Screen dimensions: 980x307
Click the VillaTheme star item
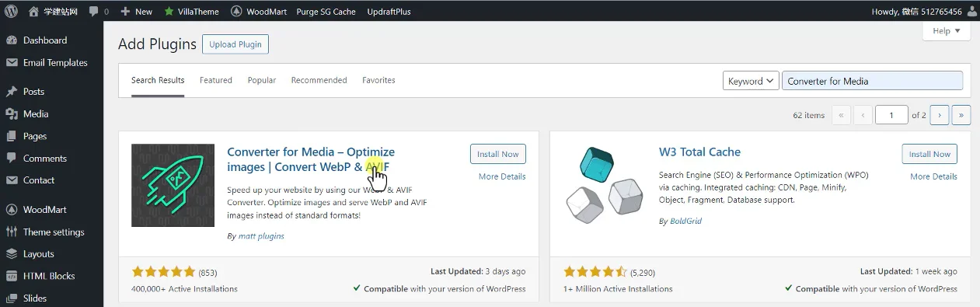[192, 12]
